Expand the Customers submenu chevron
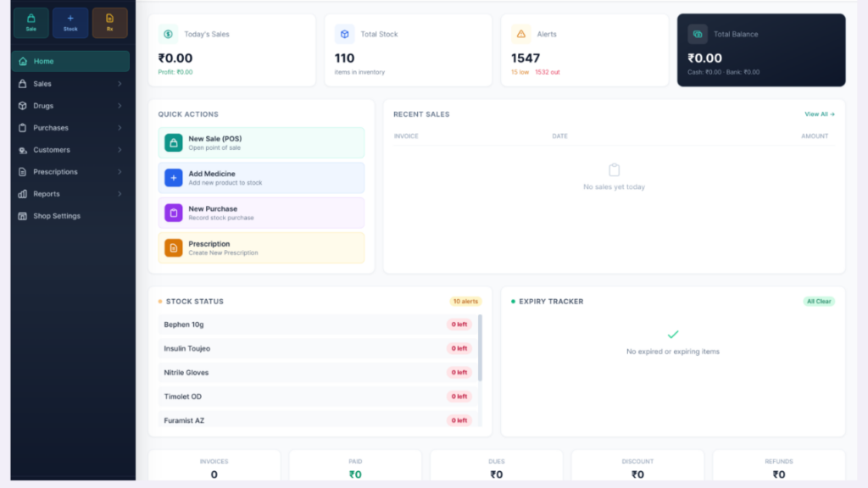The image size is (868, 488). (x=120, y=150)
